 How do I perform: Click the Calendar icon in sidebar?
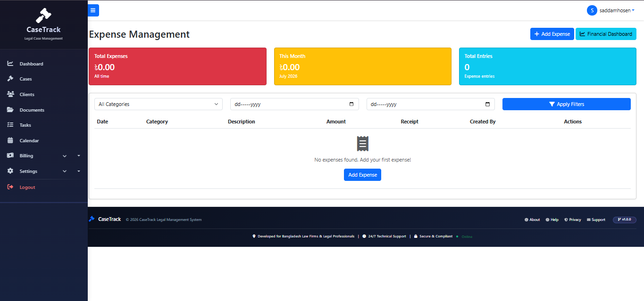pyautogui.click(x=10, y=140)
